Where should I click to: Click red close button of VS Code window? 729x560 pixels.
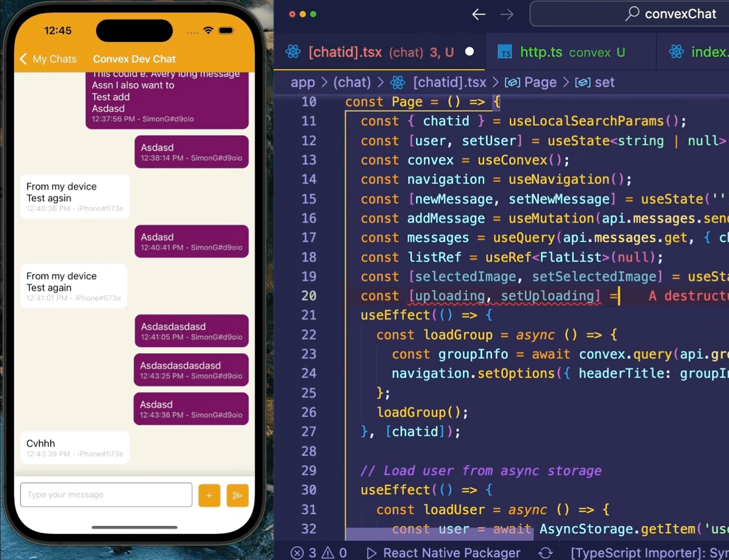292,14
